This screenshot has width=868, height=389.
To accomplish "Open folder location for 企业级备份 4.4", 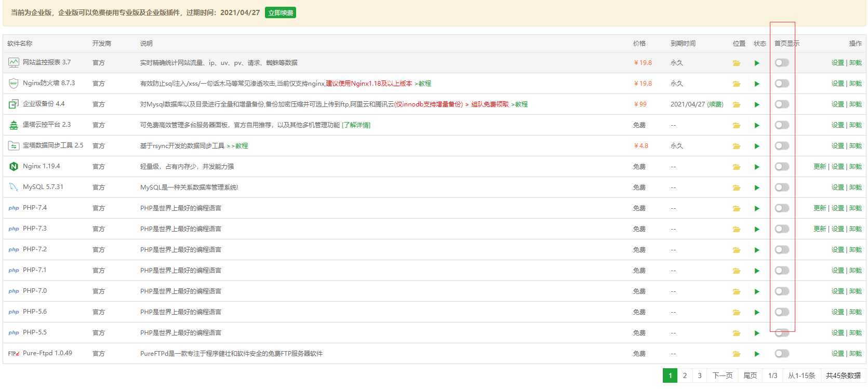I will pos(737,104).
